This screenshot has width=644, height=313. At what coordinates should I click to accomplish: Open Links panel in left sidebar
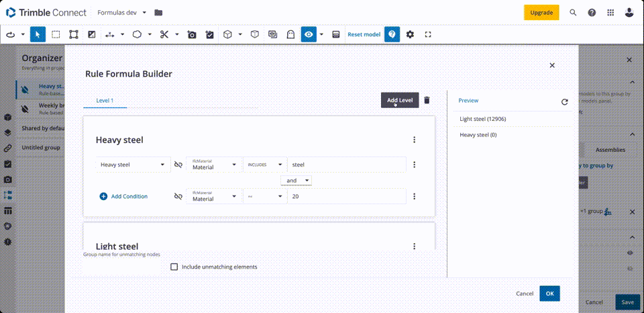[x=8, y=148]
